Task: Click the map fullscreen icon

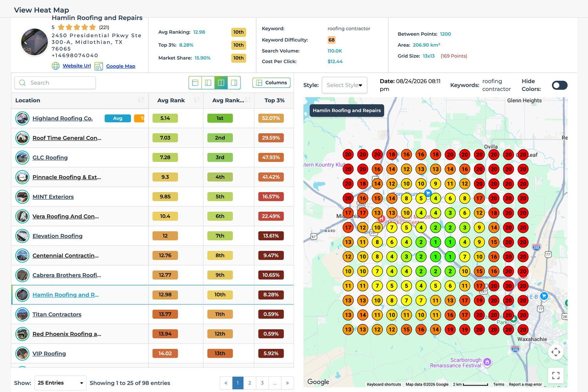Action: [555, 376]
